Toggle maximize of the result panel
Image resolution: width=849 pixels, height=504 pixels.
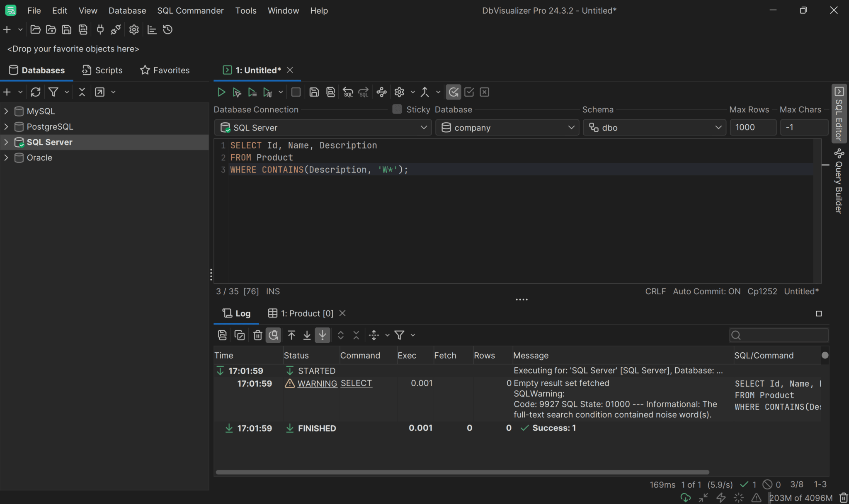819,314
